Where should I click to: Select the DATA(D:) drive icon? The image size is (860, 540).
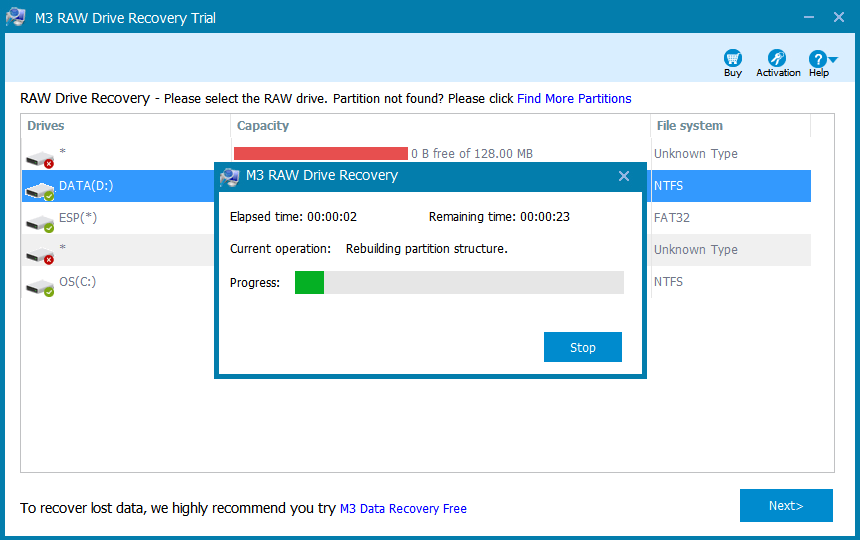[x=40, y=191]
